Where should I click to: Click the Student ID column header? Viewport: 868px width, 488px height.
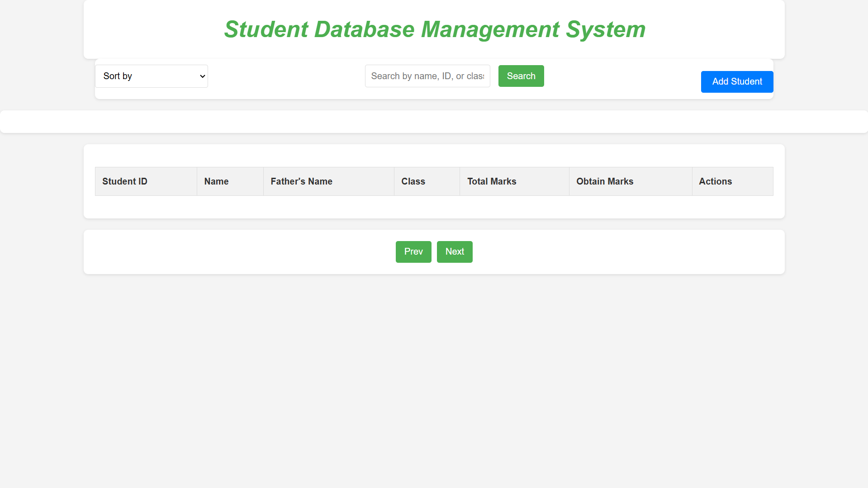point(146,181)
